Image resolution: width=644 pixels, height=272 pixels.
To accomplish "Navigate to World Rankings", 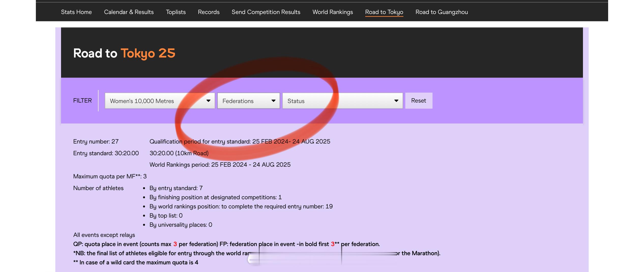I will 333,12.
